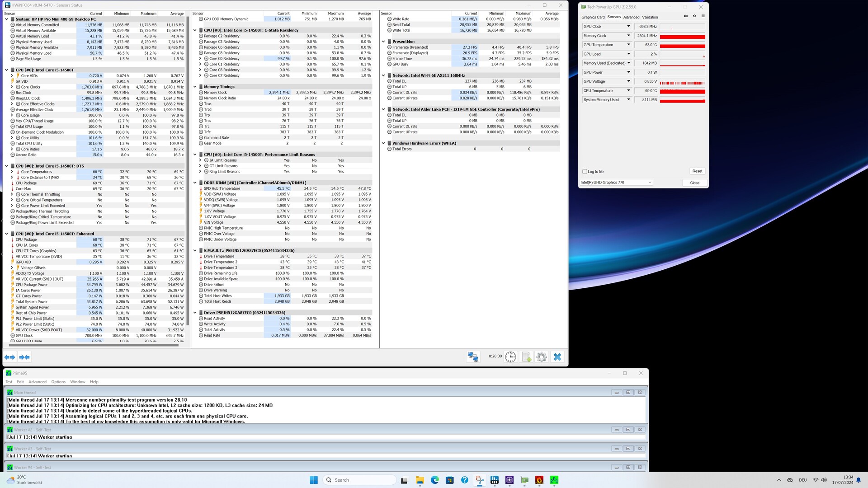Click the Reset button in GPU-Z
Screen dimensions: 868x488
coord(697,171)
